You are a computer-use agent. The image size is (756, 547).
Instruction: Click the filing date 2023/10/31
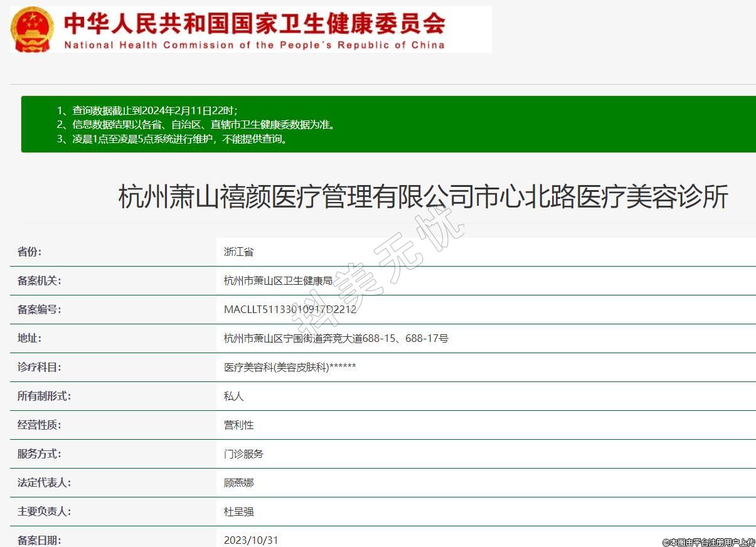click(x=250, y=540)
